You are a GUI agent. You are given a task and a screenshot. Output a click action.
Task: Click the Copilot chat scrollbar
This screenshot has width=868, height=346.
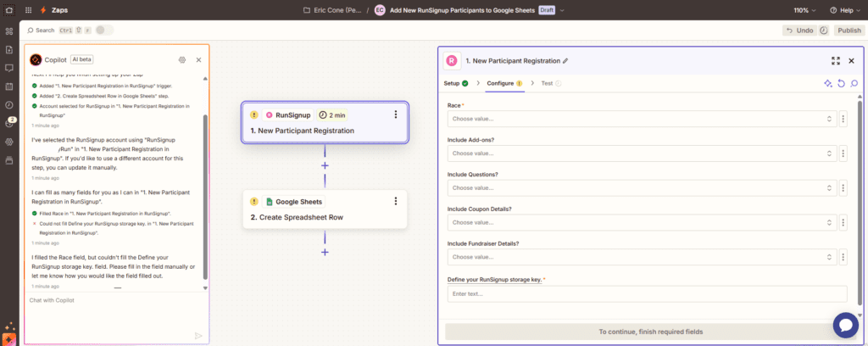tap(206, 197)
